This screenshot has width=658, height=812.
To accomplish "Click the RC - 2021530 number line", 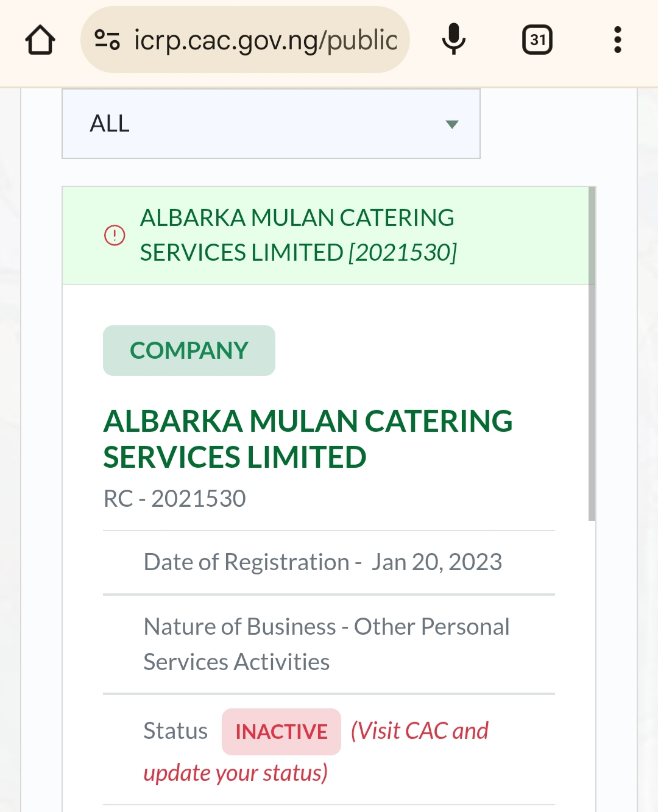I will click(175, 498).
